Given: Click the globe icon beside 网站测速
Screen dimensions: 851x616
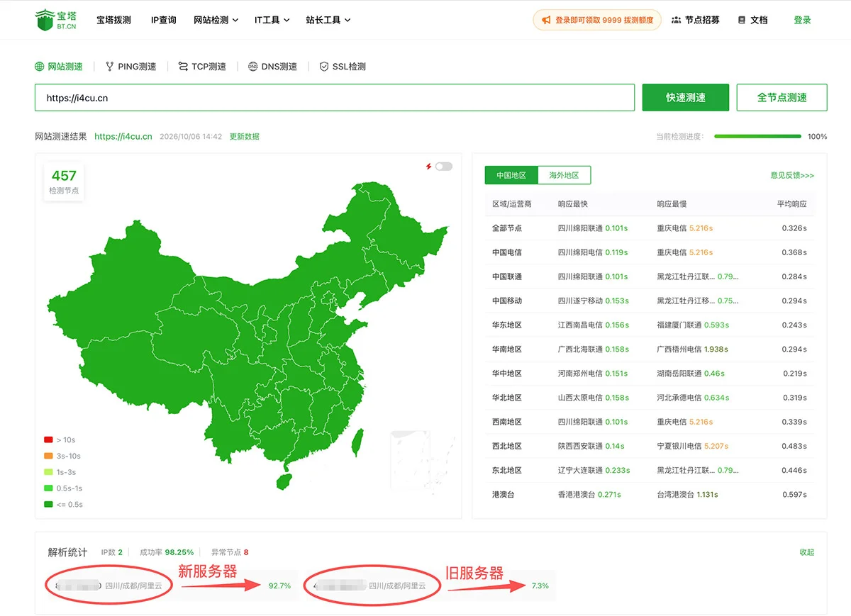Looking at the screenshot, I should (x=40, y=67).
